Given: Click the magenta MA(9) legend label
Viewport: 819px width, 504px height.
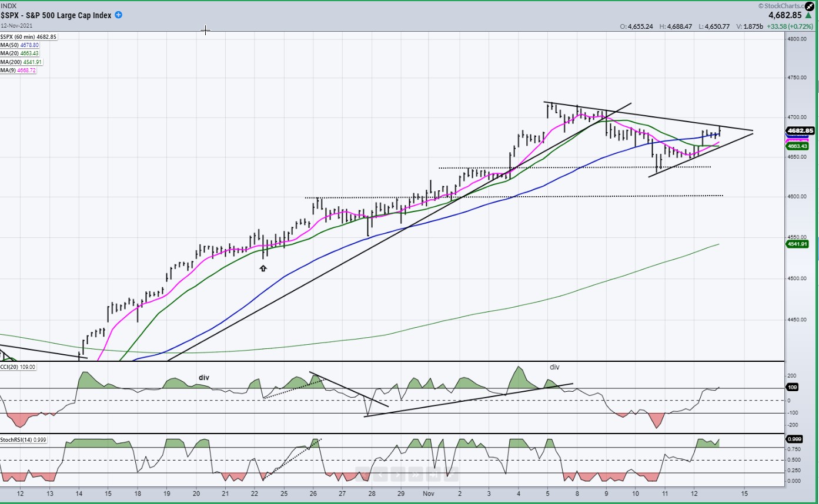Looking at the screenshot, I should (x=19, y=70).
